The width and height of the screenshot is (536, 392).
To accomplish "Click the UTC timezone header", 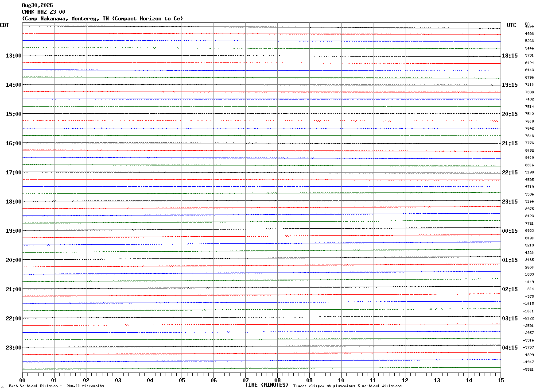I will pyautogui.click(x=512, y=25).
